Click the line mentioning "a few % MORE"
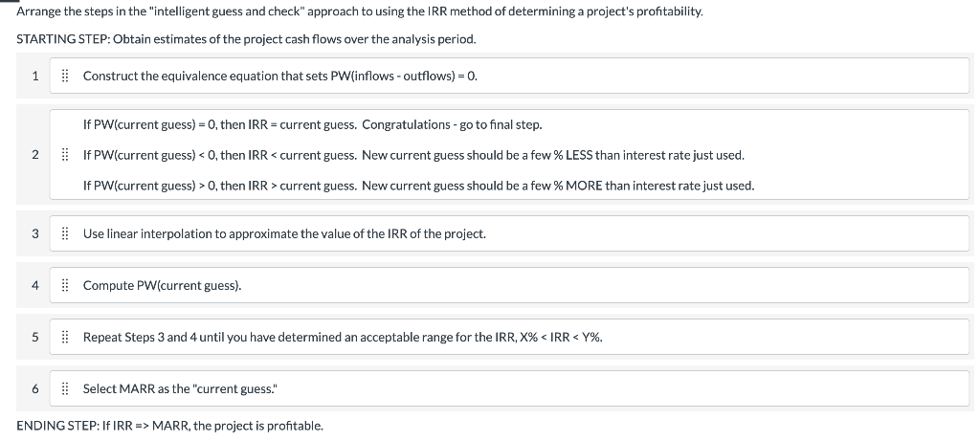This screenshot has width=980, height=441. 419,187
